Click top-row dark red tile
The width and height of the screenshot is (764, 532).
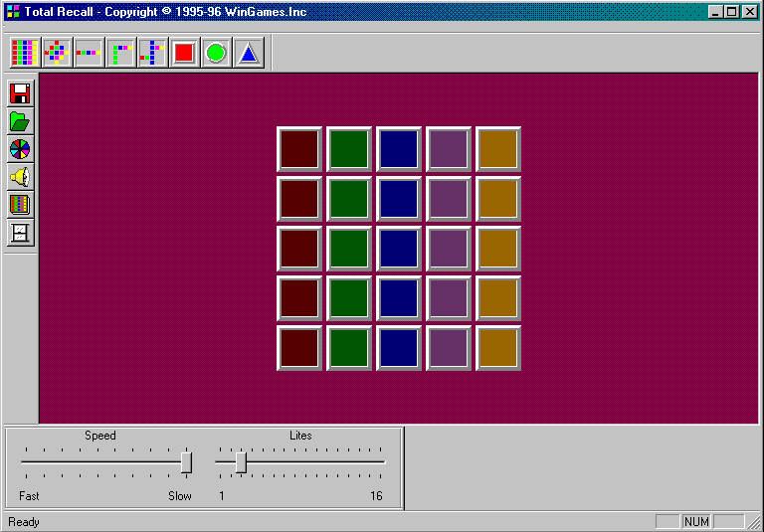point(299,149)
